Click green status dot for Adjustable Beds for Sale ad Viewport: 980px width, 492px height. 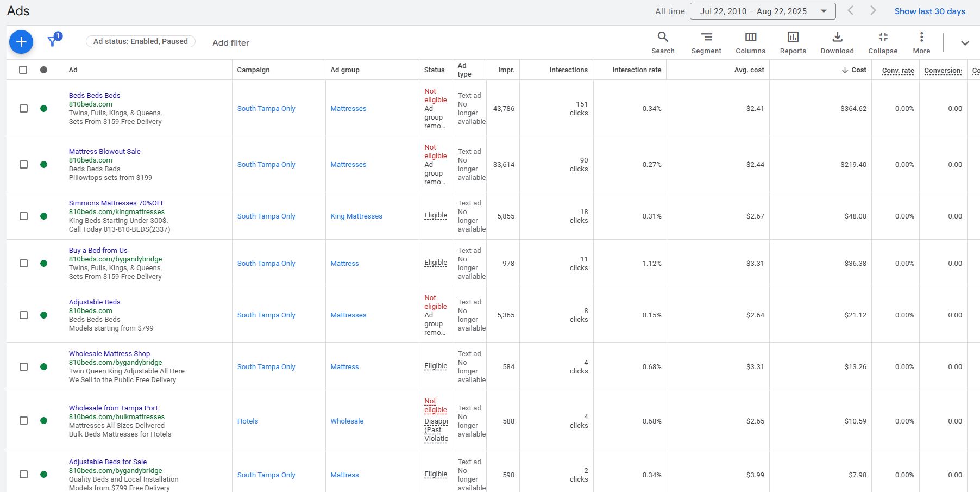(x=44, y=474)
